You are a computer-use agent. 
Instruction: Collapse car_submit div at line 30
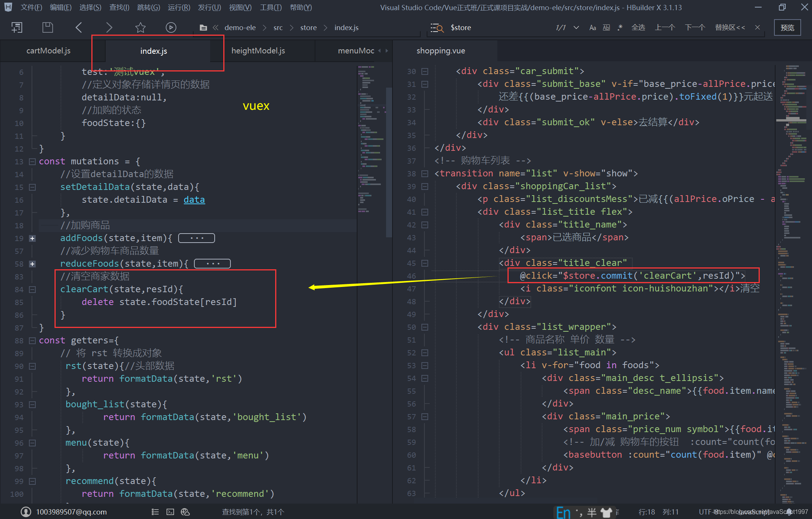[425, 71]
